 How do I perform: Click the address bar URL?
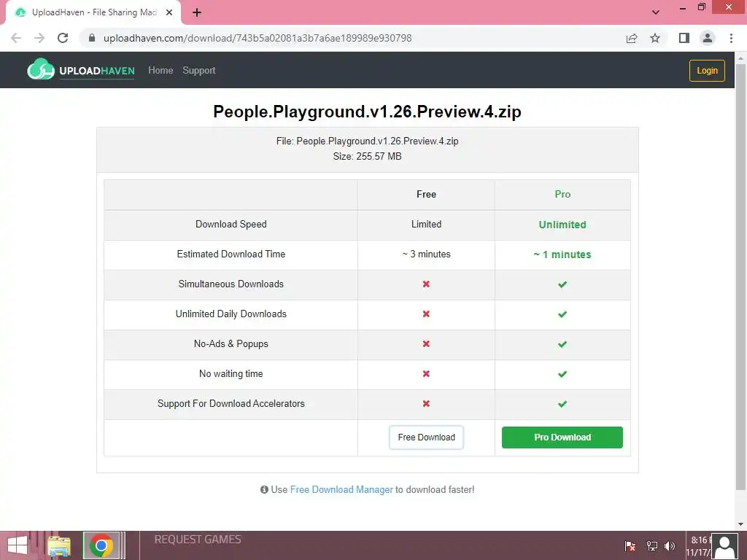[258, 38]
